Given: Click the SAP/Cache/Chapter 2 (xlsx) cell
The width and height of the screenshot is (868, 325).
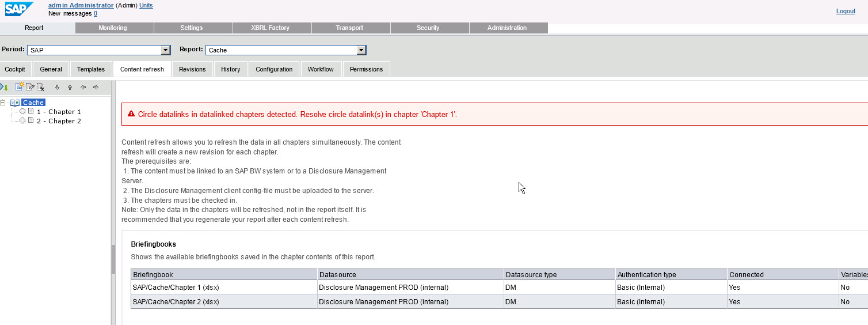Looking at the screenshot, I should (x=224, y=301).
